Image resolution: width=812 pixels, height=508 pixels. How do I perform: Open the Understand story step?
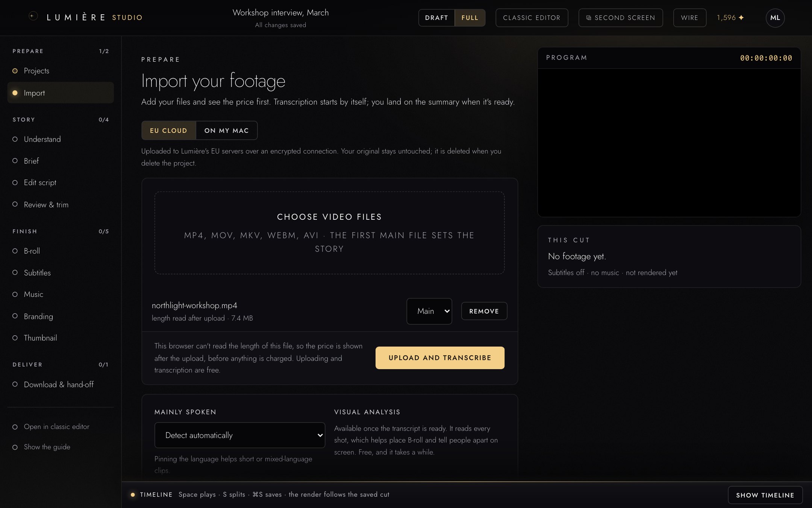click(61, 139)
